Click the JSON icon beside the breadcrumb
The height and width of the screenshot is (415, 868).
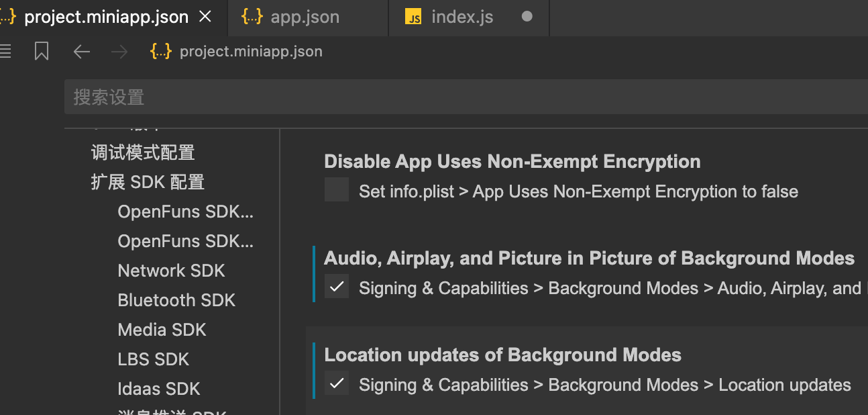[x=161, y=52]
